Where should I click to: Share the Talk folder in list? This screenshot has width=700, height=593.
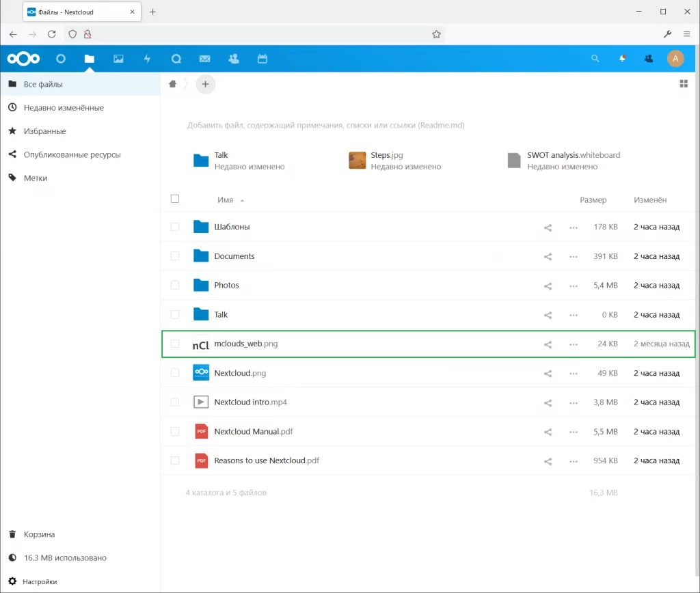pos(548,315)
